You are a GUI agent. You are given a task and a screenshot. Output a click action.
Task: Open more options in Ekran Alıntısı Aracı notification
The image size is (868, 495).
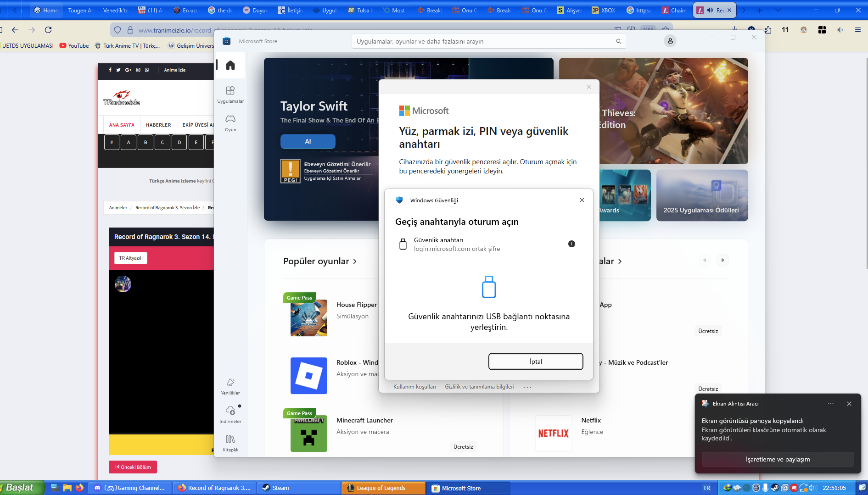[831, 404]
